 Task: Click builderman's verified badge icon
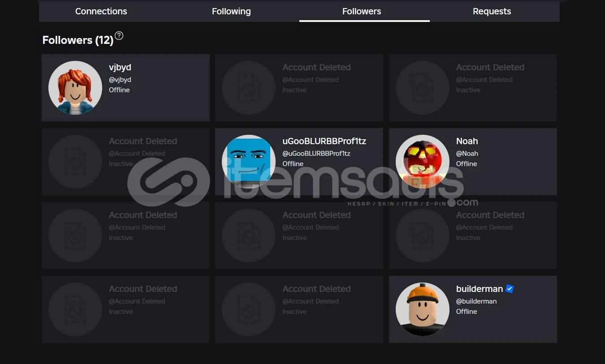(x=510, y=289)
